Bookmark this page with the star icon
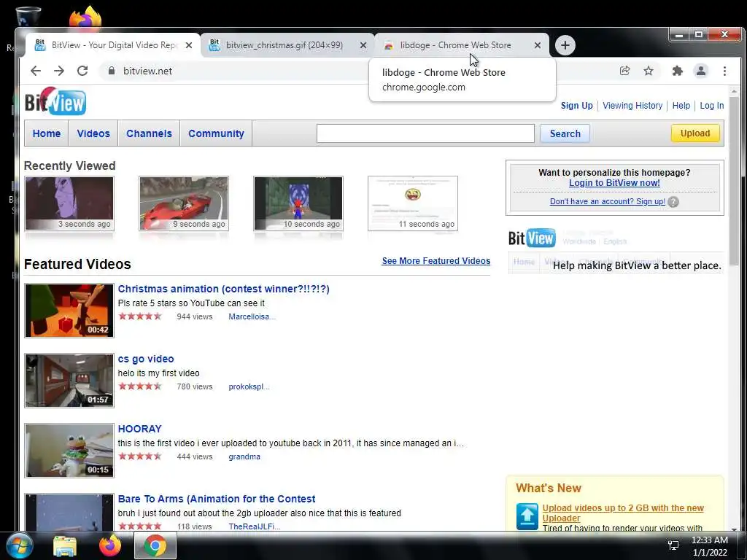 point(649,71)
